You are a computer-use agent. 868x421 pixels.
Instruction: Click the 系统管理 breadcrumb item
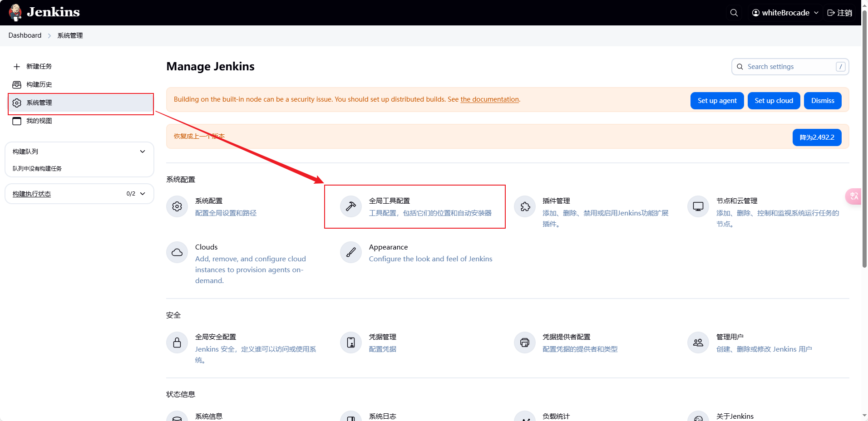pos(70,35)
